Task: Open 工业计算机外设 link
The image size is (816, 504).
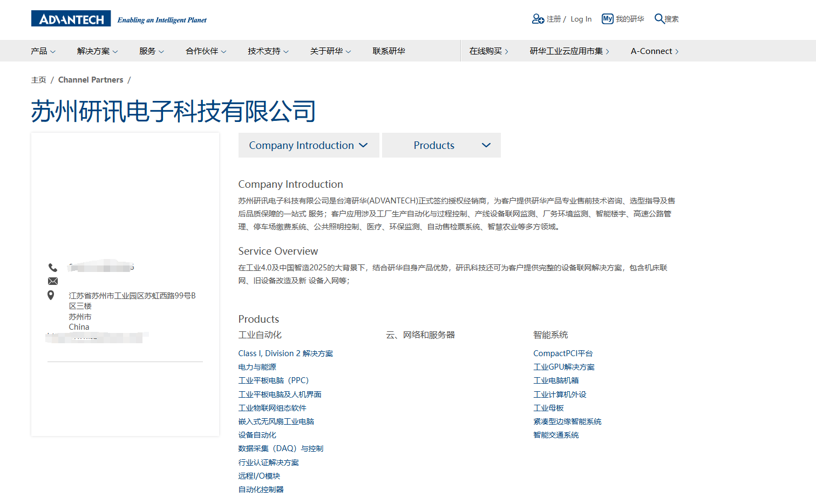Action: [560, 394]
